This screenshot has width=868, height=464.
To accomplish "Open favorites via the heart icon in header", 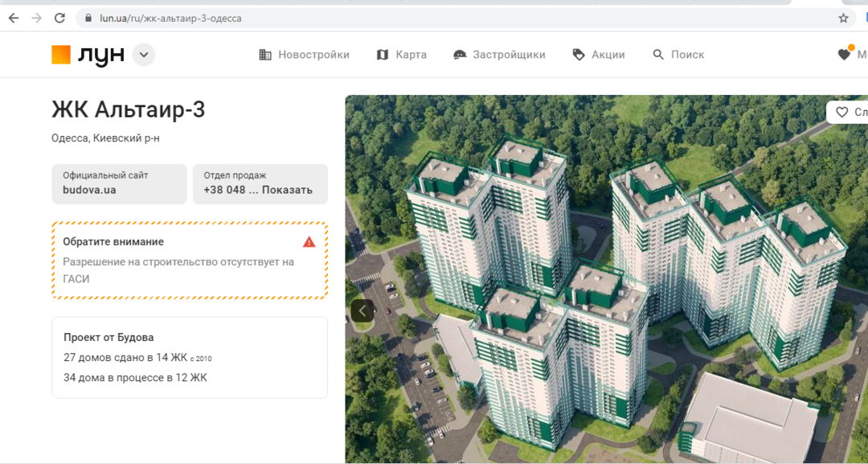I will pyautogui.click(x=844, y=55).
